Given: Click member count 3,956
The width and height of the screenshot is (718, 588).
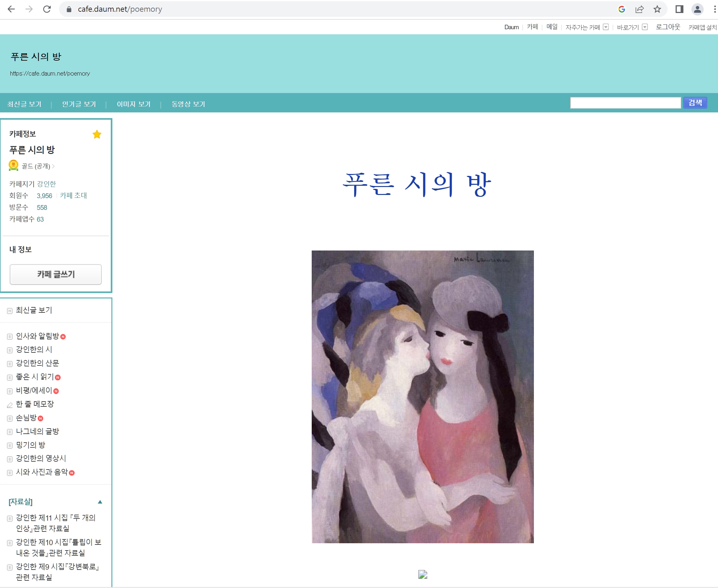Looking at the screenshot, I should pyautogui.click(x=44, y=196).
